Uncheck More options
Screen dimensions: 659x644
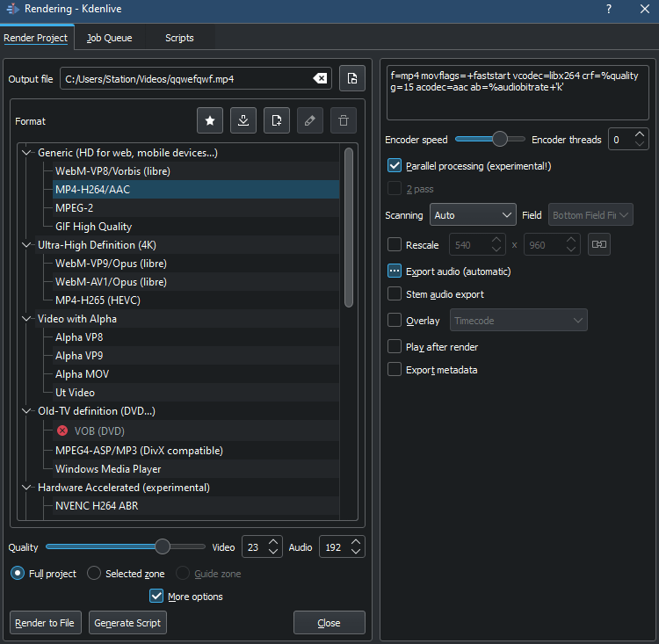(156, 596)
